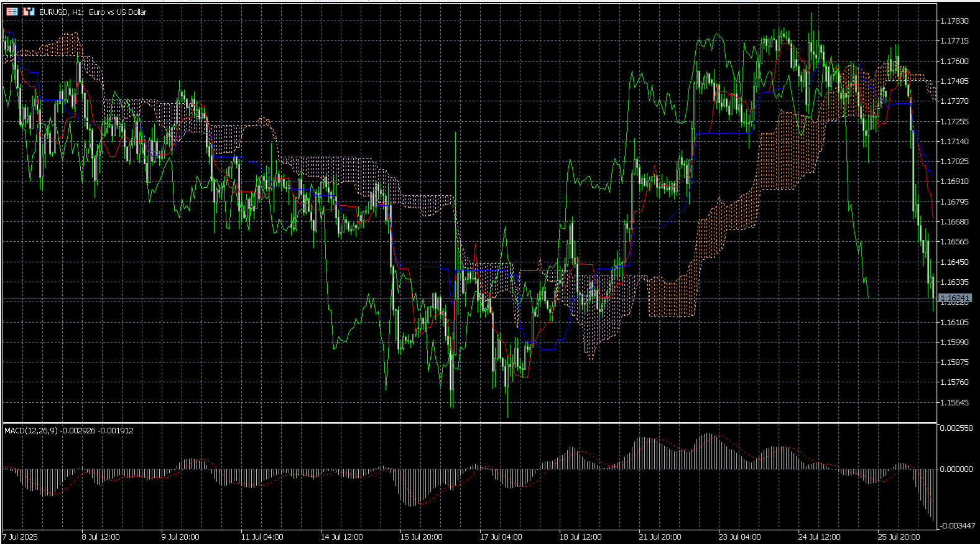Click the MACD(12,26,9) indicator label
Image resolution: width=980 pixels, height=544 pixels.
pyautogui.click(x=69, y=430)
